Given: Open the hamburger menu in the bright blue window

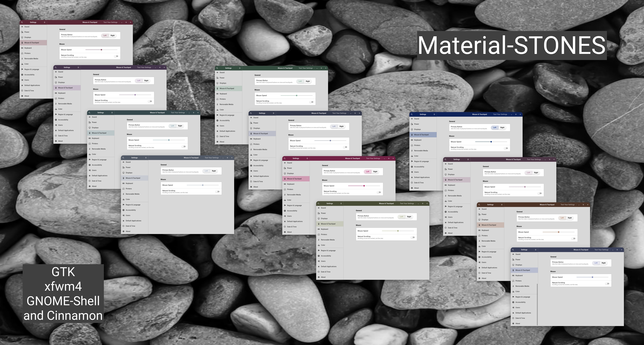Looking at the screenshot, I should 434,114.
